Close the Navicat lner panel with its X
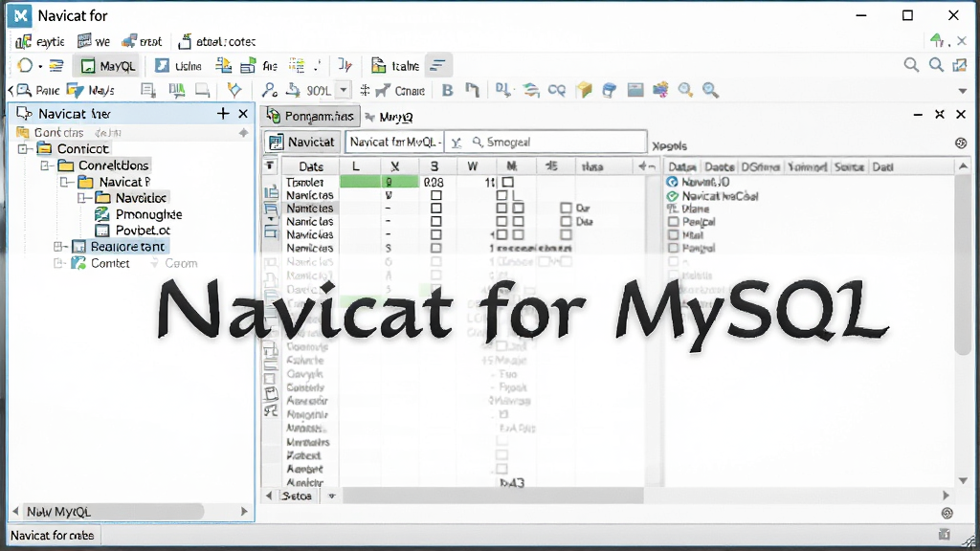This screenshot has width=980, height=551. point(243,113)
